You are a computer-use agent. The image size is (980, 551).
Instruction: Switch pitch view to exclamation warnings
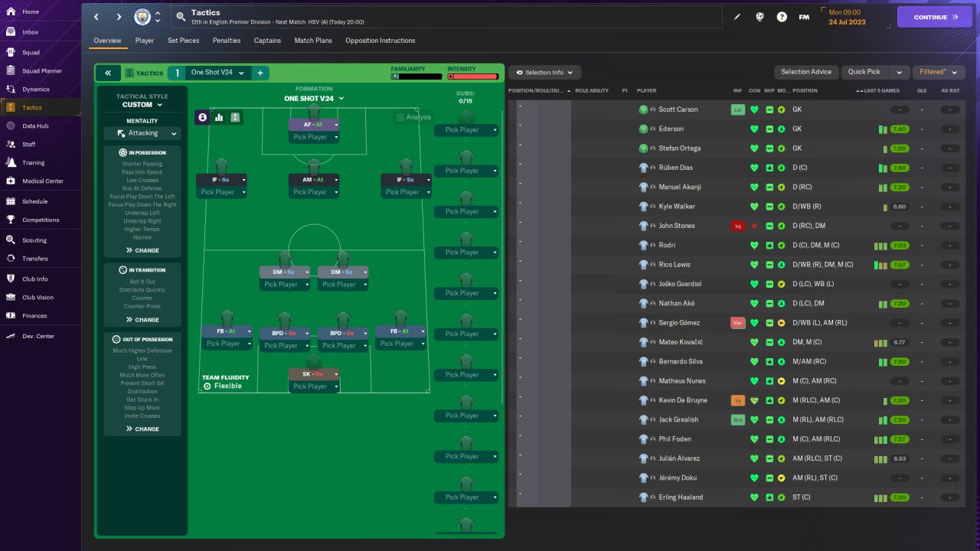[x=235, y=117]
